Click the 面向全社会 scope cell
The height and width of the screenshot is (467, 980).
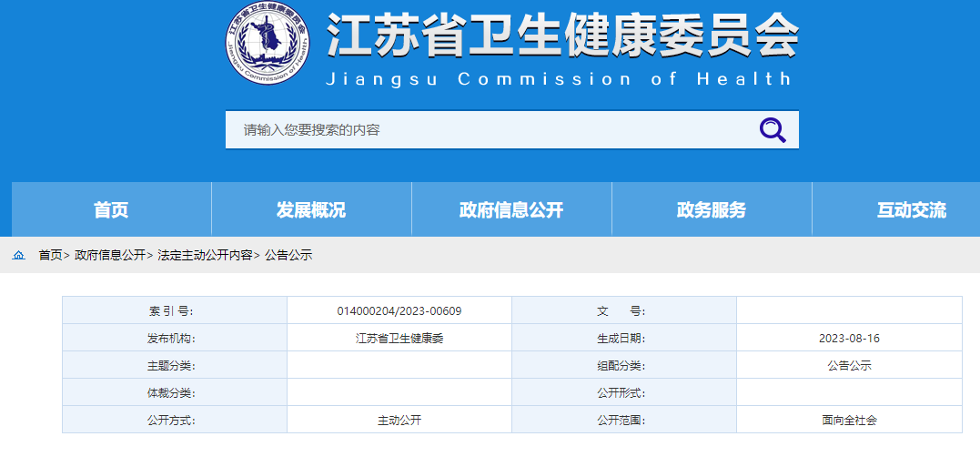(x=848, y=421)
